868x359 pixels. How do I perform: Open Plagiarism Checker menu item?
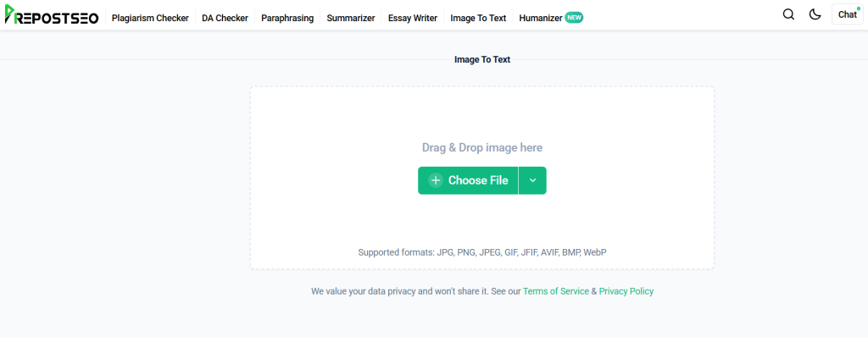tap(150, 18)
